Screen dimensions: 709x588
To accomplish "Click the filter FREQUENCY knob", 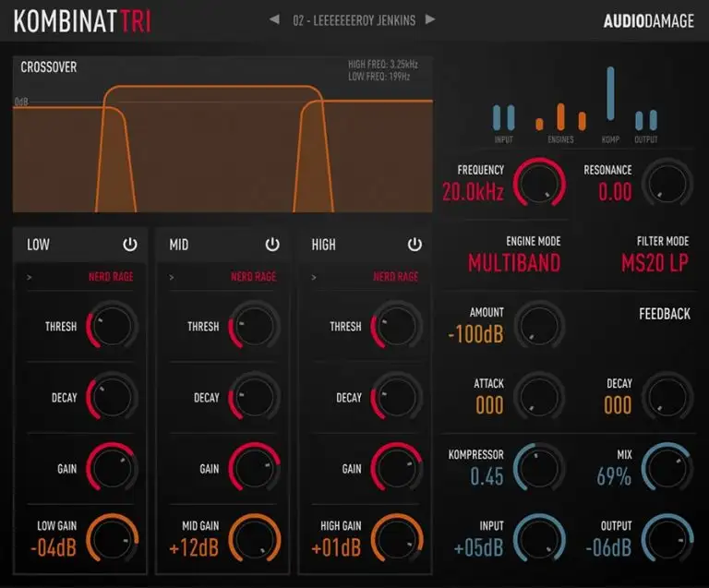I will pos(539,183).
